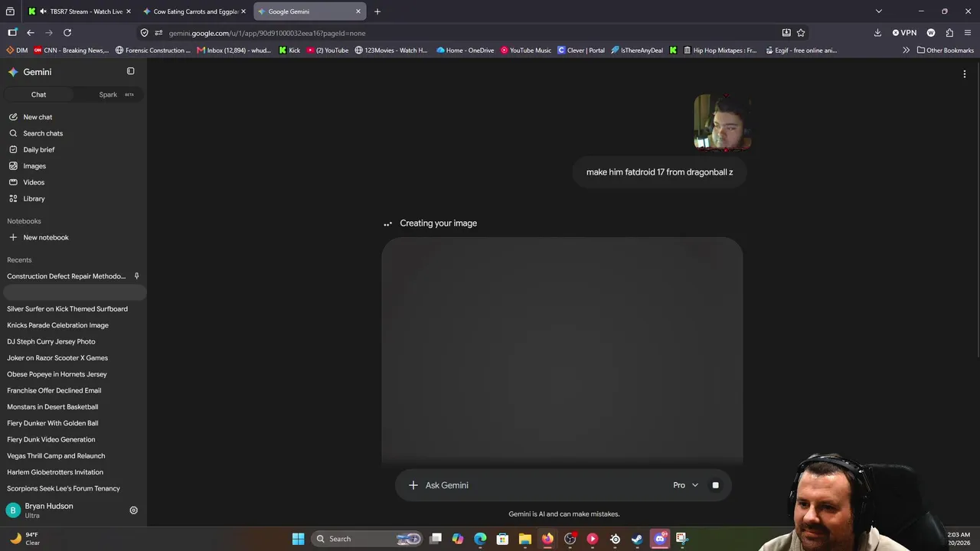Open the Other Bookmarks folder
Screen dimensions: 980x551
pyautogui.click(x=946, y=51)
